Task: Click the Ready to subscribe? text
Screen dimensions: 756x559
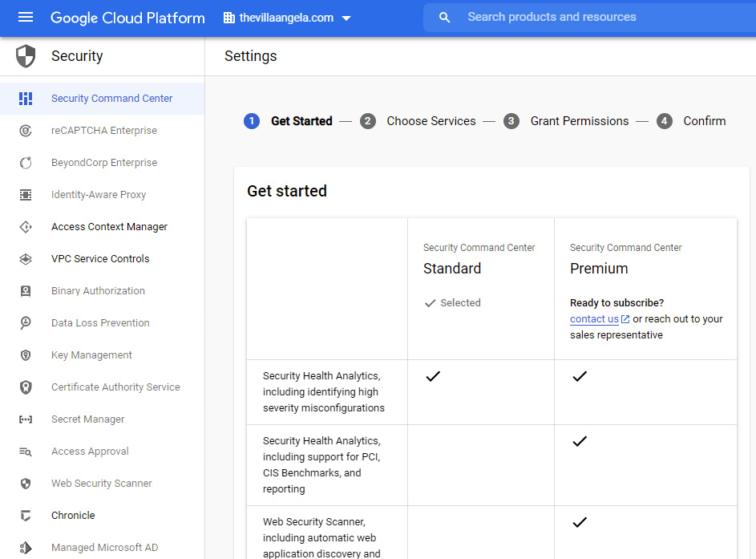Action: click(x=617, y=303)
